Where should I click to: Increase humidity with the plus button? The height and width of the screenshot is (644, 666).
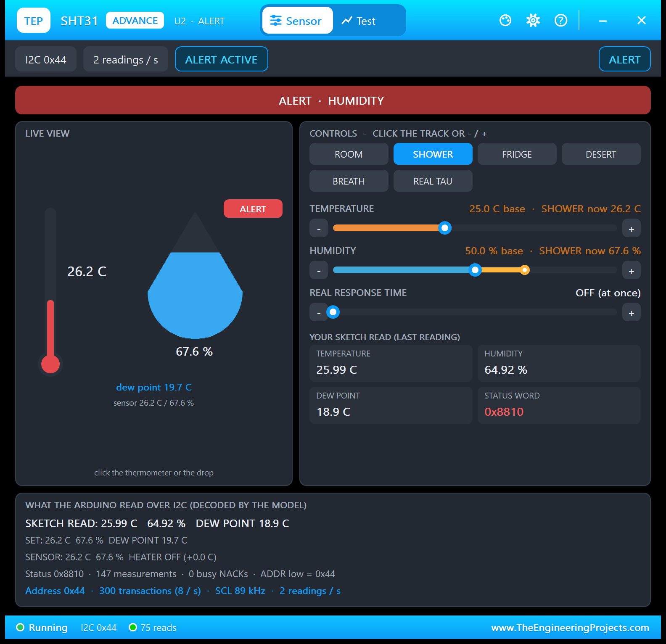point(632,270)
